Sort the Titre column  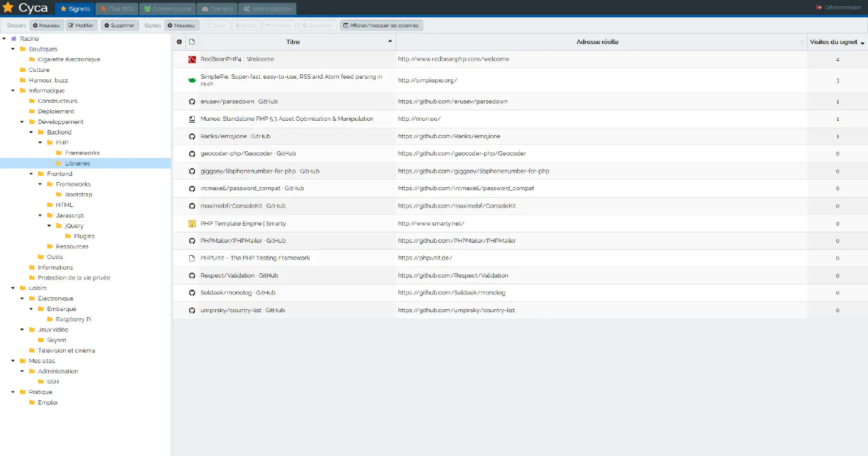tap(293, 42)
